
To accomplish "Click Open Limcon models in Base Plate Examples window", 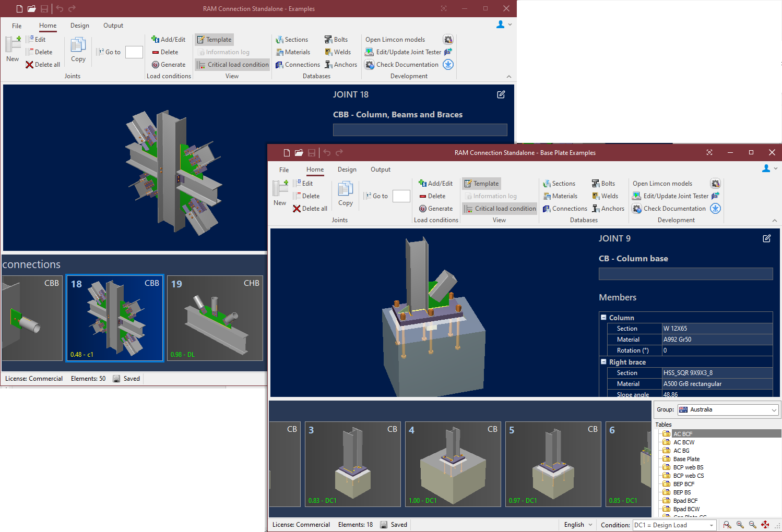I will 662,184.
